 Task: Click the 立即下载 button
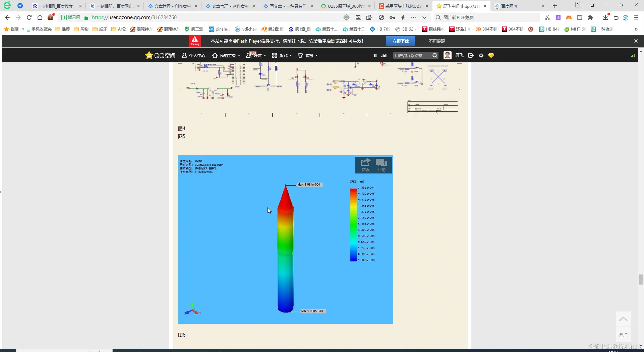[401, 41]
